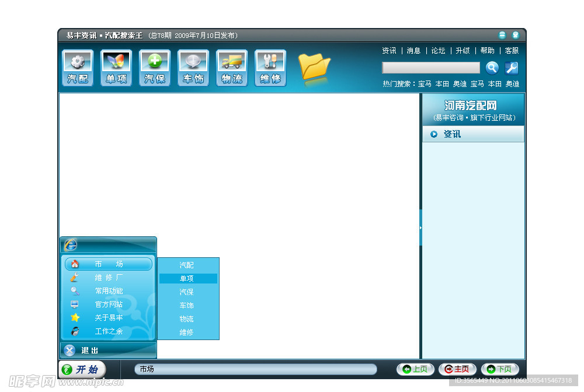Click the Internet Explorer icon in start menu
The image size is (584, 392).
[71, 245]
